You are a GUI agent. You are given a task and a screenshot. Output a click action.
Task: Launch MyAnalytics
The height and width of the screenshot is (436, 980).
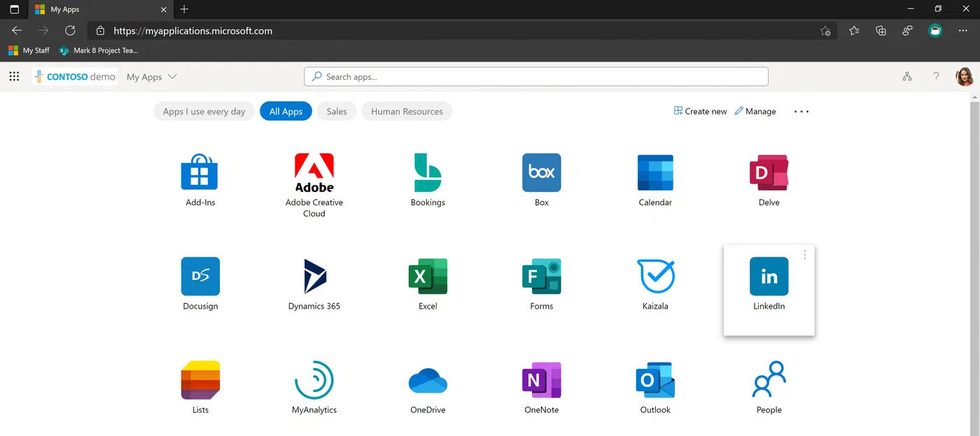[314, 380]
